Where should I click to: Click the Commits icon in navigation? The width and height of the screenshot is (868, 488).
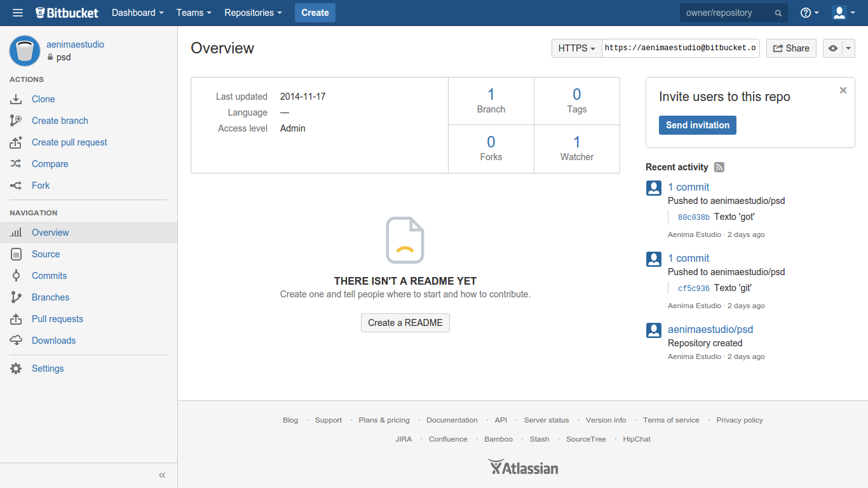17,276
